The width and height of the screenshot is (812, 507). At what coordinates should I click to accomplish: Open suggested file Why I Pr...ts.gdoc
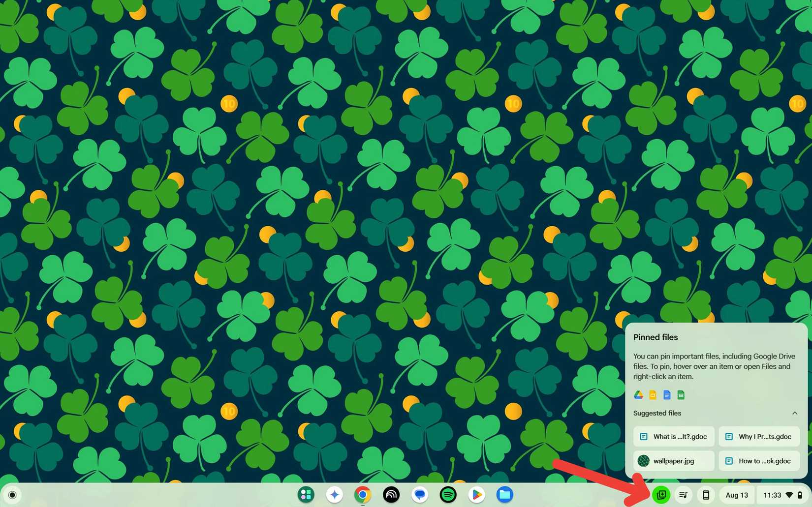pyautogui.click(x=759, y=437)
